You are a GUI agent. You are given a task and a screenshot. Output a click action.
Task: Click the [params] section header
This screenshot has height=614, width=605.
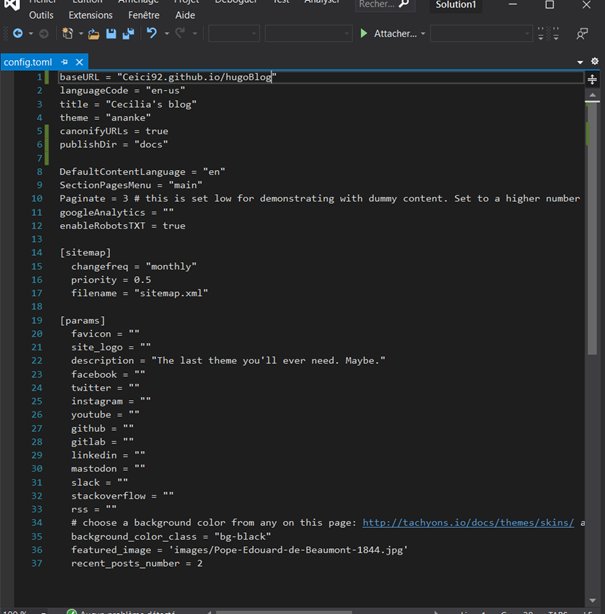click(82, 321)
